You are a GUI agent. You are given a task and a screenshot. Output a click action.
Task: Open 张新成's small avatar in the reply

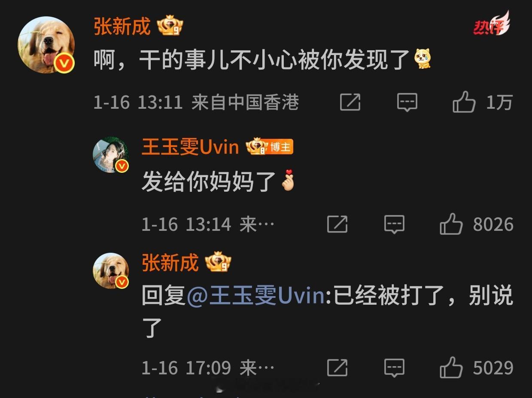111,270
